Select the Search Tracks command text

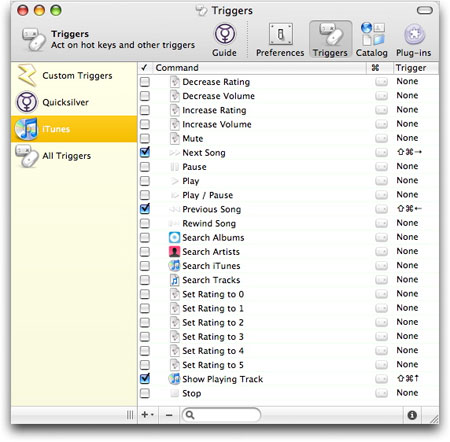coord(211,280)
